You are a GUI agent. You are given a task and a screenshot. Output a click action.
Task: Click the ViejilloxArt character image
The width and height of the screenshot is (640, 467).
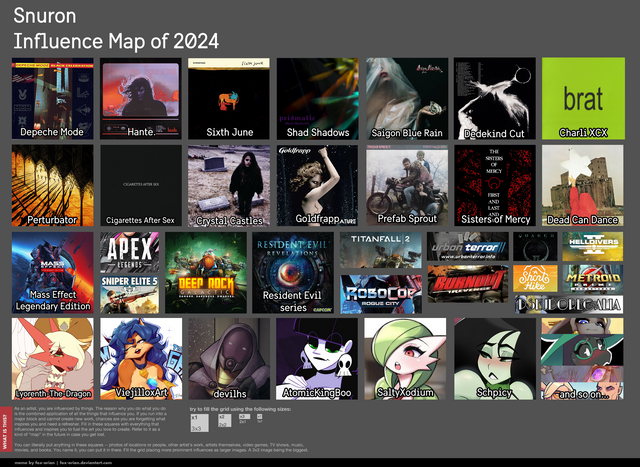(x=141, y=359)
